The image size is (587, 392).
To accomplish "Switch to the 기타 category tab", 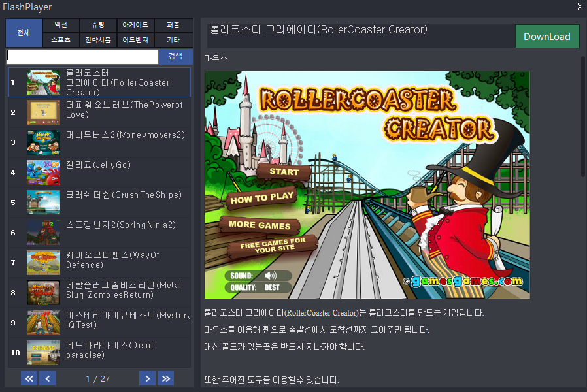I will [x=173, y=40].
